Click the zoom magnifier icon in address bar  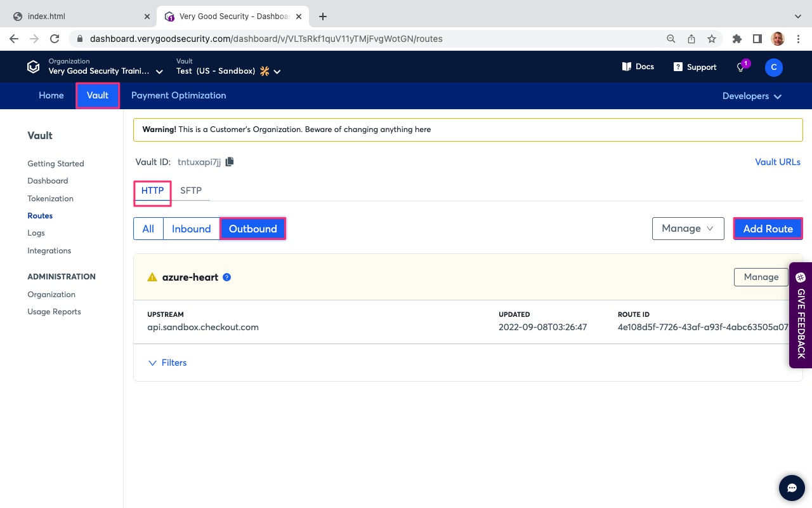click(671, 39)
